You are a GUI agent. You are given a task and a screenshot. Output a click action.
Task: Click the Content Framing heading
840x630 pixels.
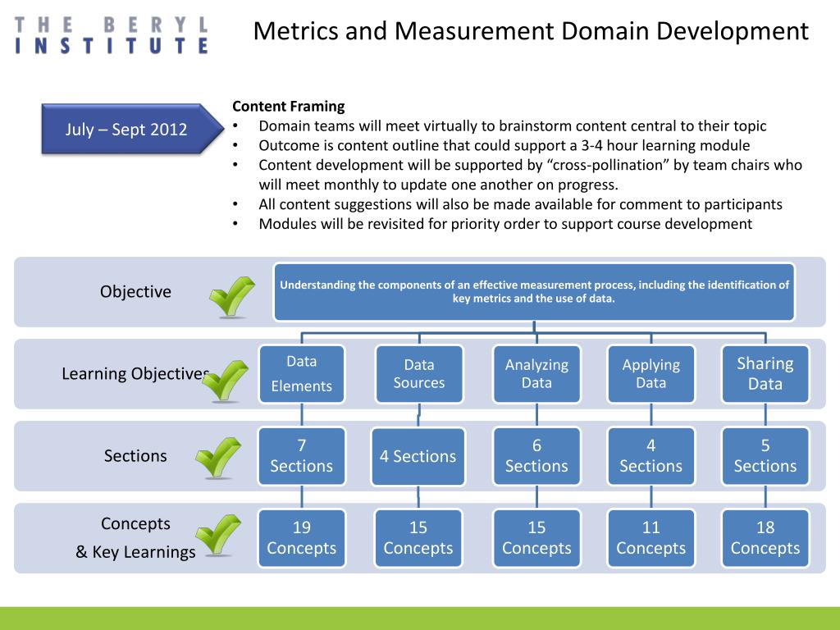click(288, 106)
